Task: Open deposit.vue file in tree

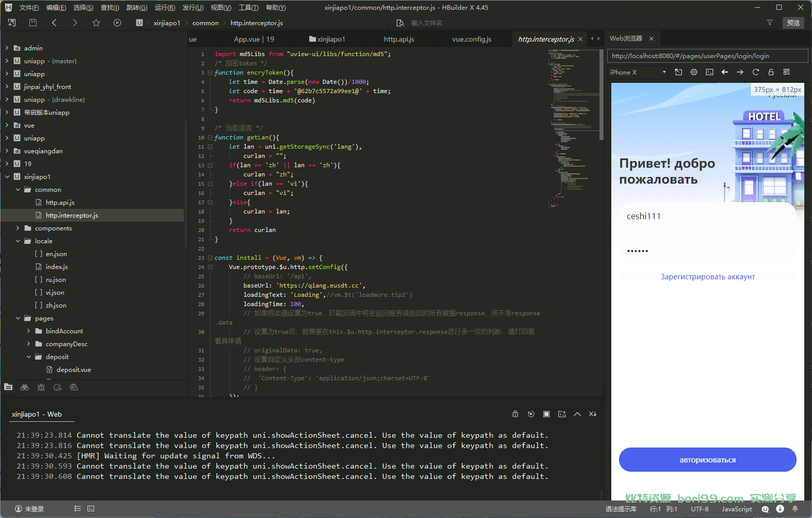Action: [x=74, y=369]
